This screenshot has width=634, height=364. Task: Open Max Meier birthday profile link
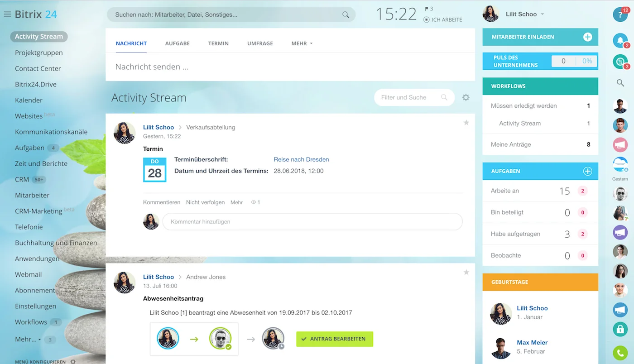click(532, 342)
